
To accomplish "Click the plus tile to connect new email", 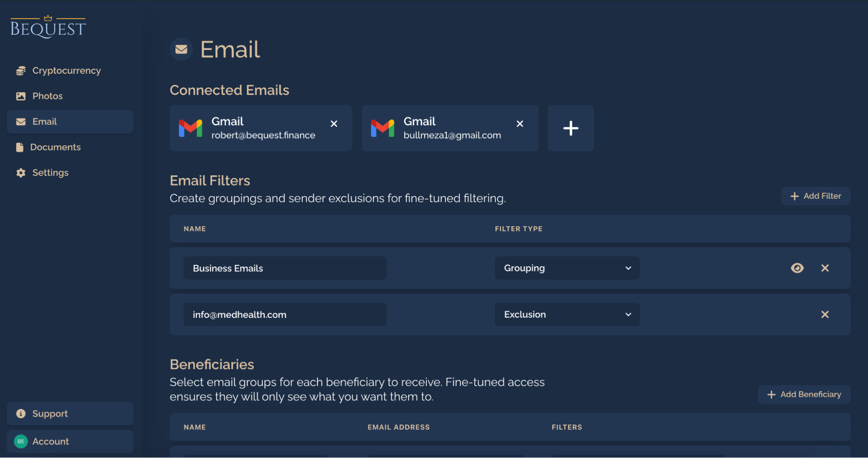I will 571,128.
